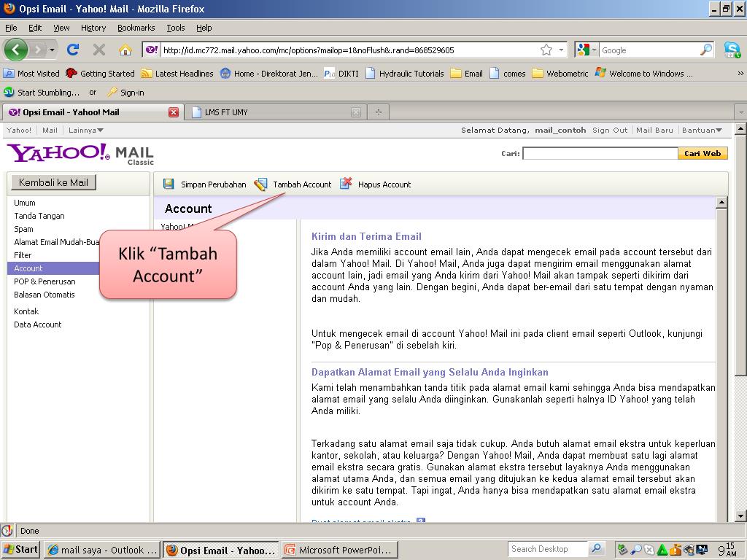Viewport: 747px width, 560px height.
Task: Click the Mail Baru link
Action: (x=654, y=130)
